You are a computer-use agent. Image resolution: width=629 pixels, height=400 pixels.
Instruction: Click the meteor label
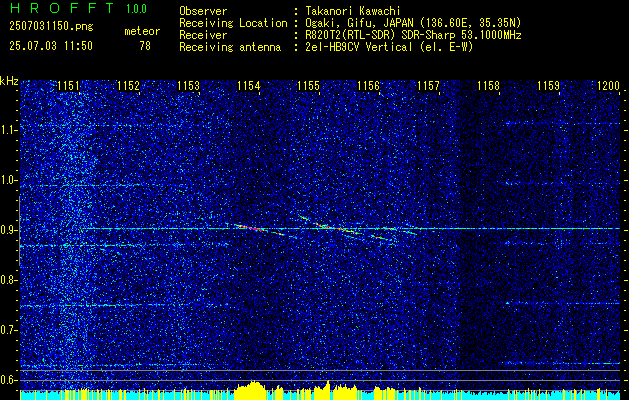point(142,31)
